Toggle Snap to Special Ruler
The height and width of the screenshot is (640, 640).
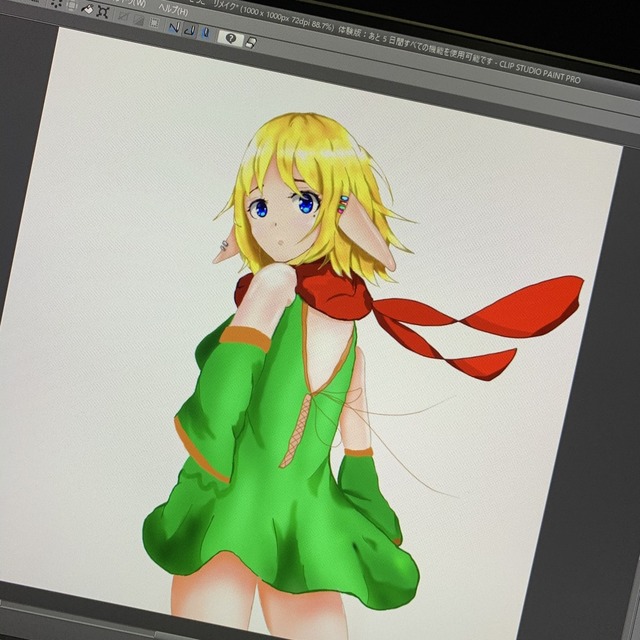tap(188, 29)
